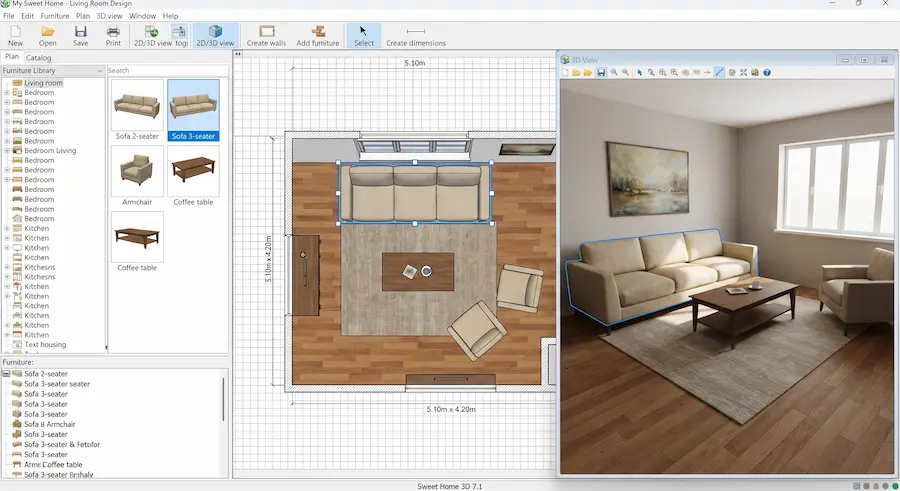Select the coffee table in the 2D plan
Screen dimensions: 900x491
click(418, 272)
